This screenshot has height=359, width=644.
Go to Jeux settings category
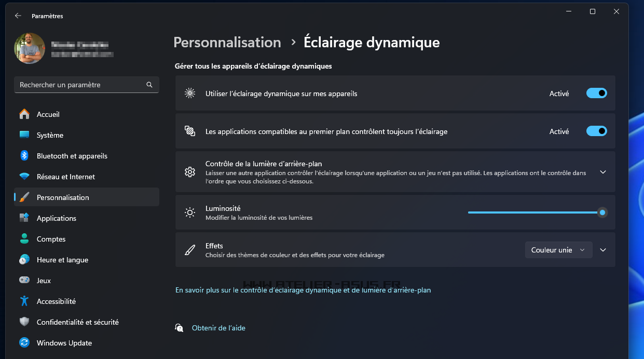(44, 281)
